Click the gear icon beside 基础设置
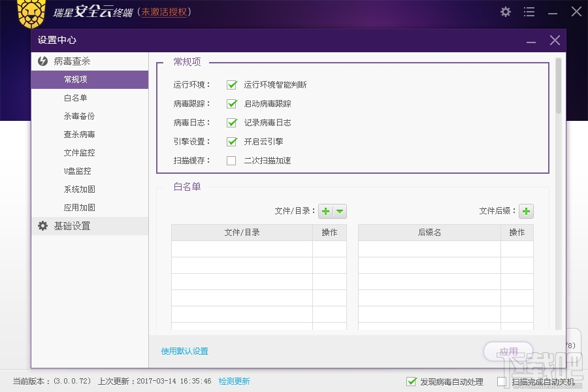 42,225
